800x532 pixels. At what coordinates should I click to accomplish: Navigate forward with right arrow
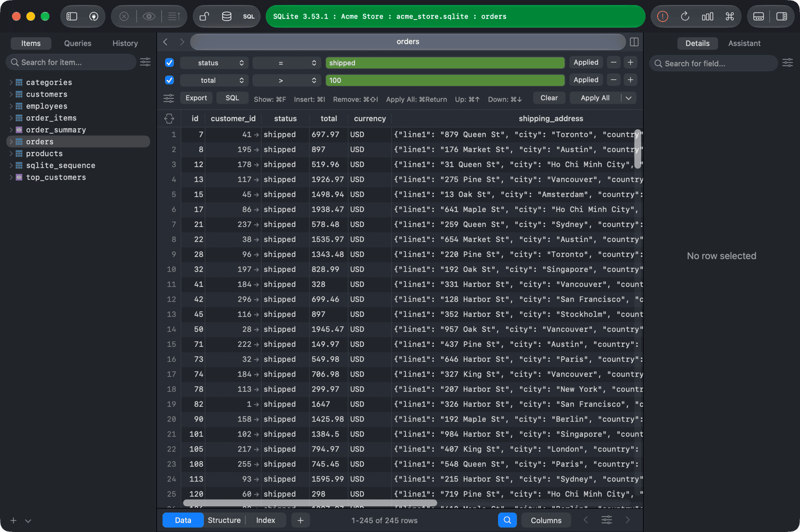point(182,42)
